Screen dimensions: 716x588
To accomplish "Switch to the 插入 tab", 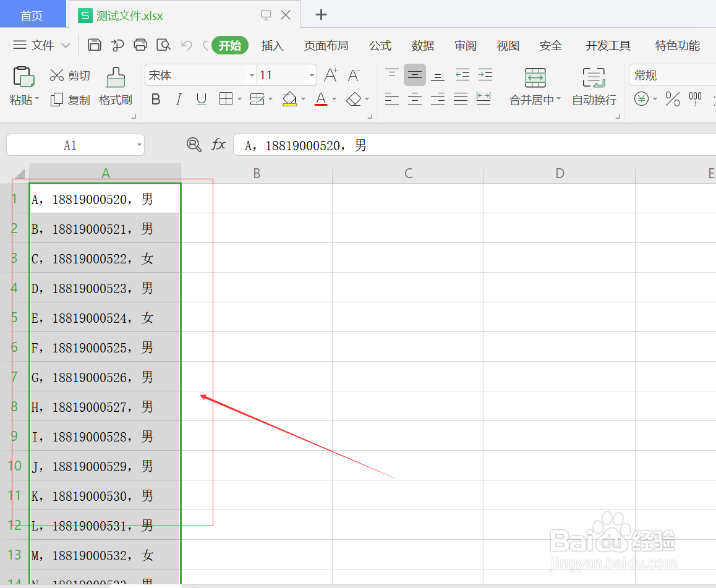I will pos(273,46).
